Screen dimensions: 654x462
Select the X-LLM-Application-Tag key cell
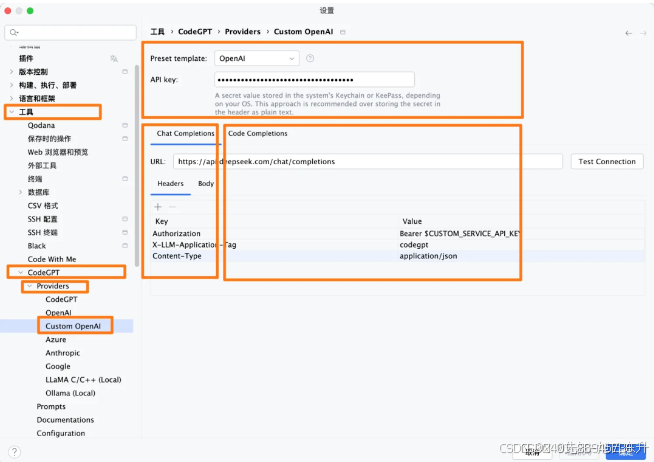pos(194,245)
